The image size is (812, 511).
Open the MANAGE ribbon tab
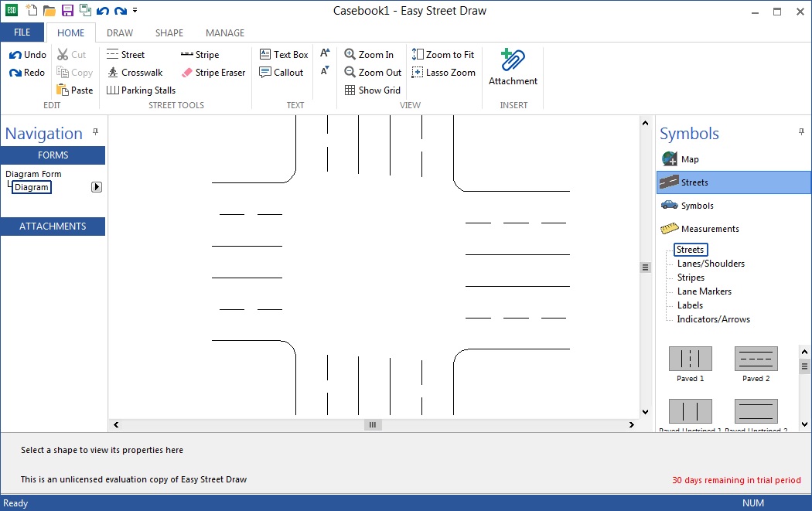pyautogui.click(x=224, y=32)
